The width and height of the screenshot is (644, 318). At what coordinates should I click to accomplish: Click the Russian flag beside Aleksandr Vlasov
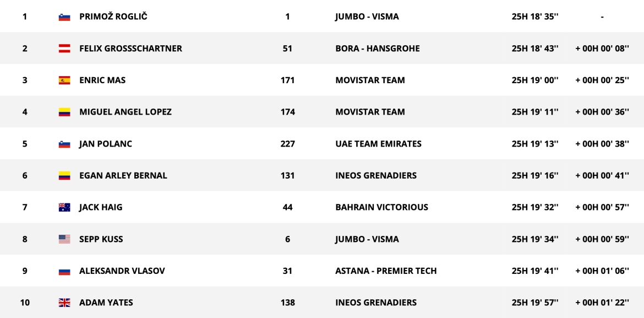64,272
